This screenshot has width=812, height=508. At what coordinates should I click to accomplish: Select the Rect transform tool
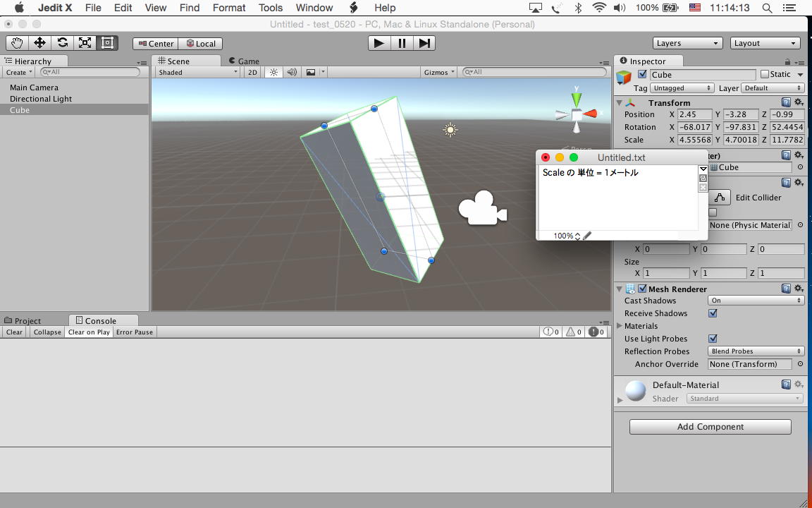[107, 43]
